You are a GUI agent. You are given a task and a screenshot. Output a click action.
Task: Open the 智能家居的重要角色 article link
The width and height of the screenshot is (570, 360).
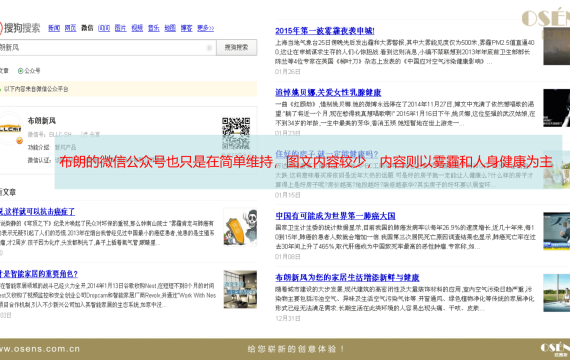click(39, 274)
